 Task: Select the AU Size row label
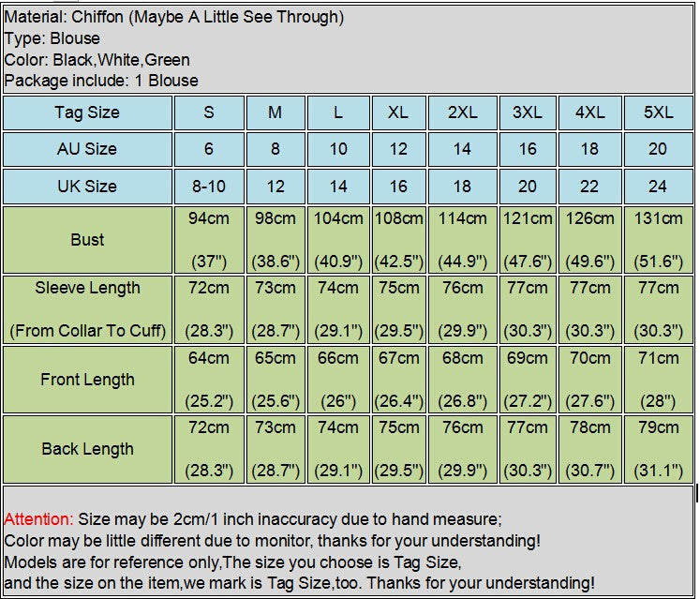(87, 149)
